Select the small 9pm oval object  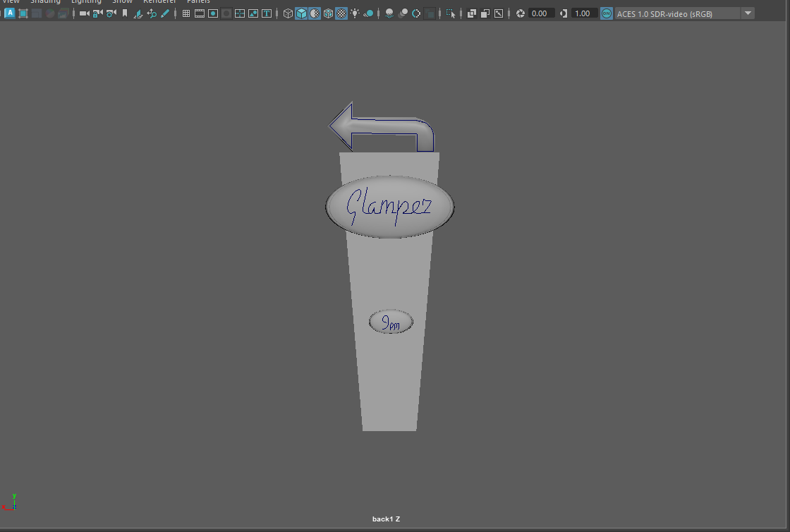tap(391, 322)
